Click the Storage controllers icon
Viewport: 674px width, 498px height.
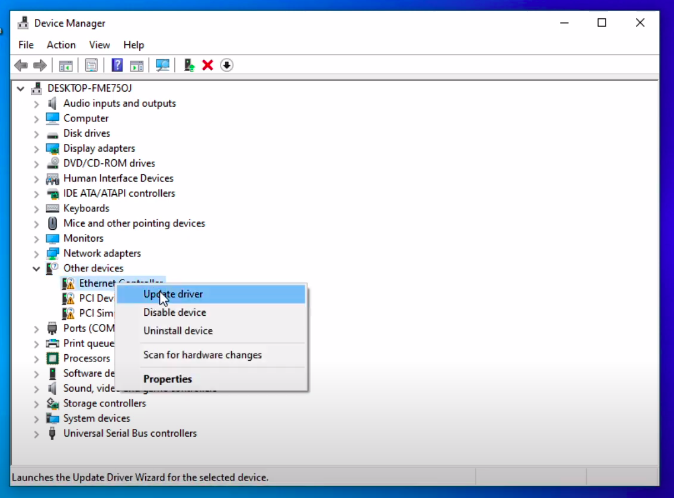click(52, 403)
